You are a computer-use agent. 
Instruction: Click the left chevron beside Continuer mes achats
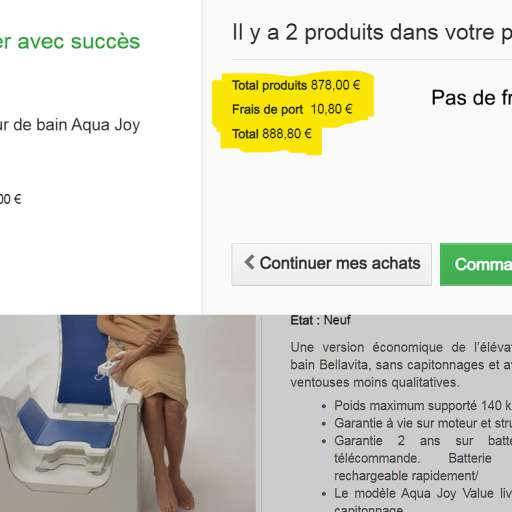pyautogui.click(x=249, y=262)
